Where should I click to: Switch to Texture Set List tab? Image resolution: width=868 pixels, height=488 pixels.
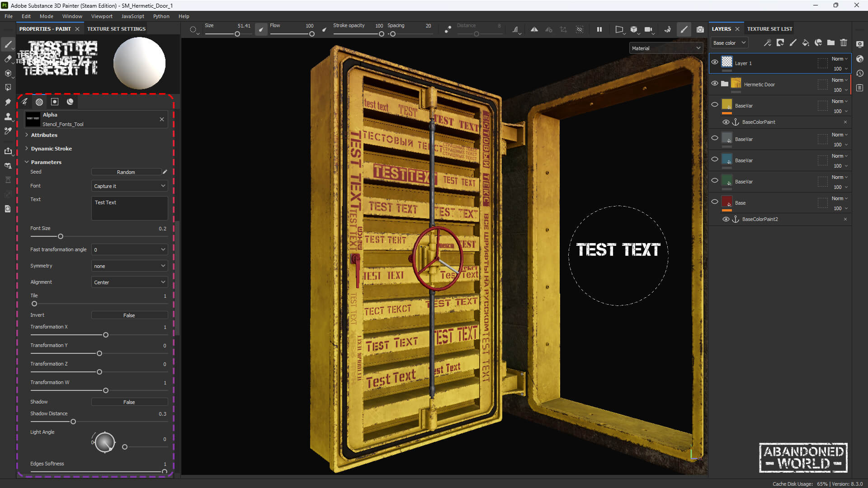769,29
